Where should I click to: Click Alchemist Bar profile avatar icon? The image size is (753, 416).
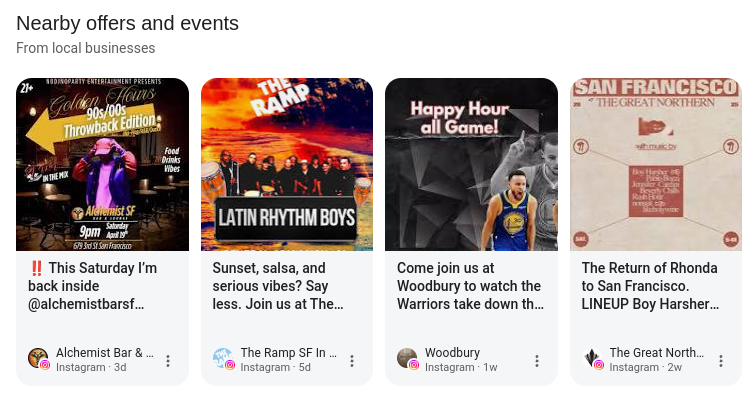(38, 358)
